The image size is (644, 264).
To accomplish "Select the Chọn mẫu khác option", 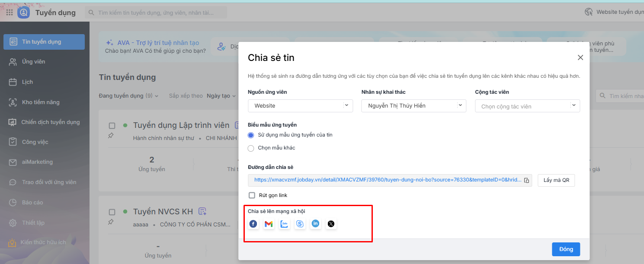I will click(x=251, y=148).
